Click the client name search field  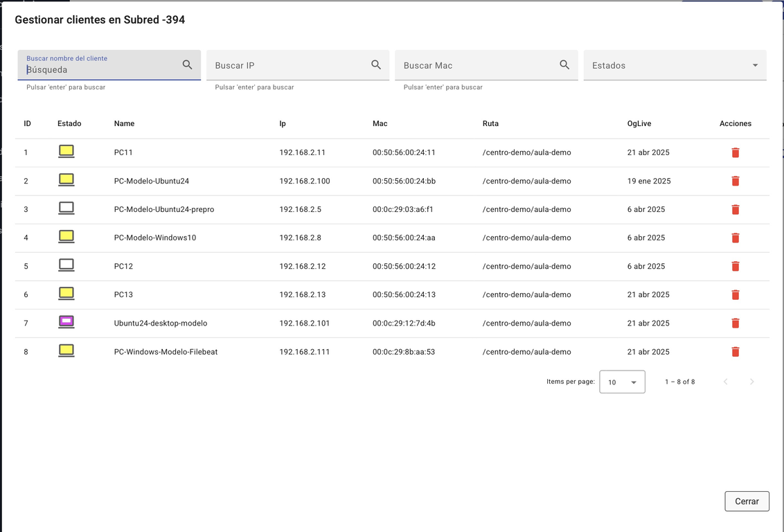click(100, 69)
